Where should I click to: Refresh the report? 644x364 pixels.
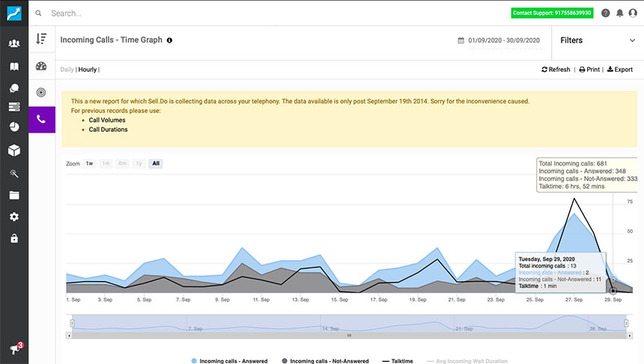click(556, 70)
